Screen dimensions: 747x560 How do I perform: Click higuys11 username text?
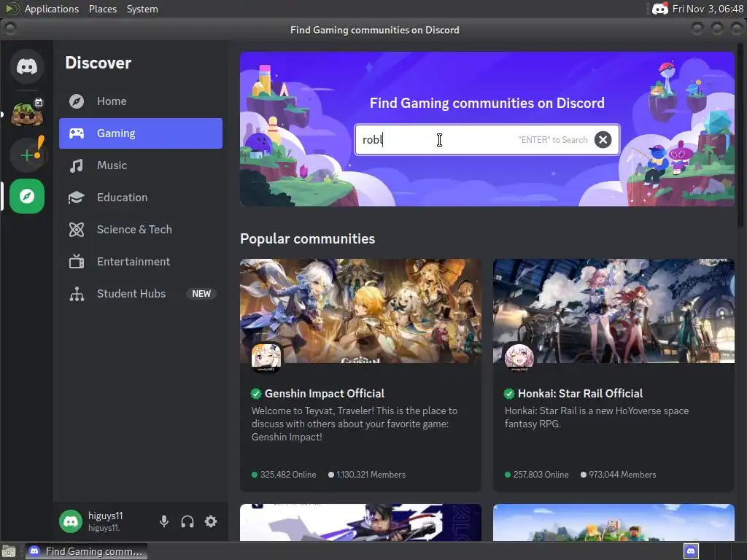[105, 516]
